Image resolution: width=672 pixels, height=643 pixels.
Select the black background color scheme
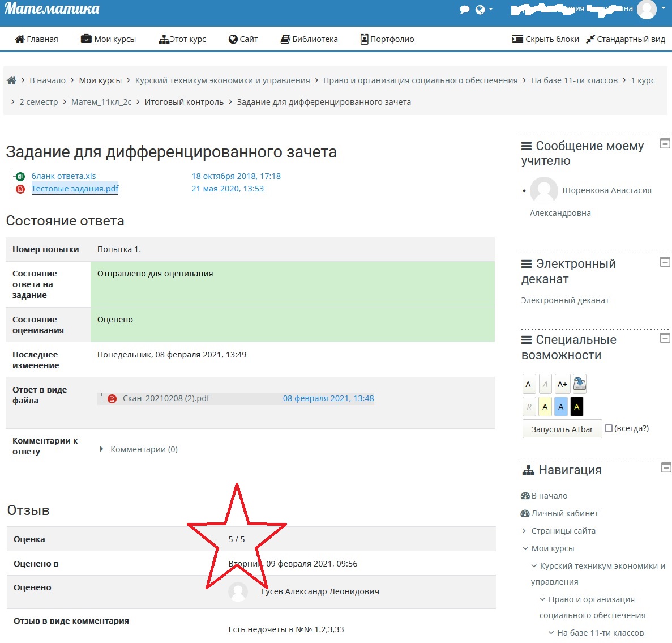click(x=577, y=407)
